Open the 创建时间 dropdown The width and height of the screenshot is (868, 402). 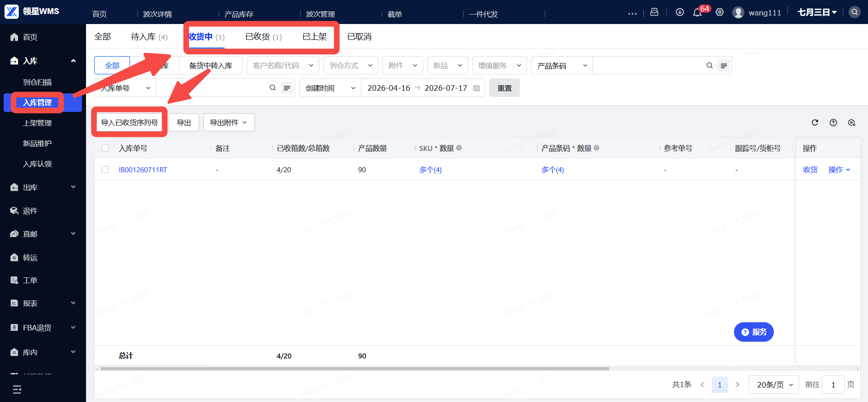[330, 88]
